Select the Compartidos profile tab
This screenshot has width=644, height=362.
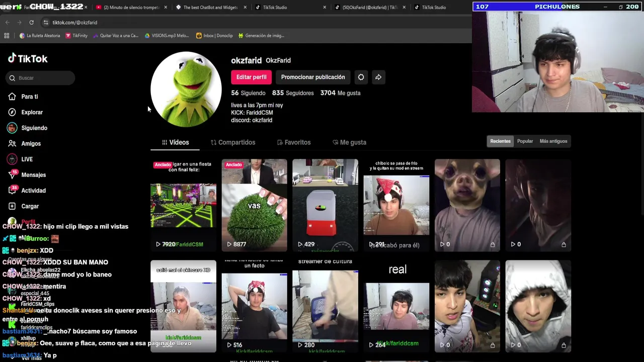coord(233,142)
